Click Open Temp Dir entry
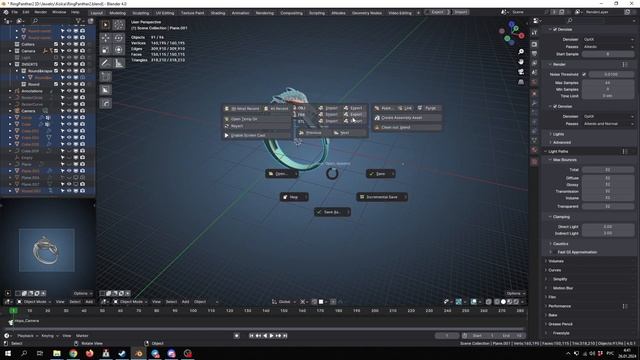The height and width of the screenshot is (360, 640). 257,119
